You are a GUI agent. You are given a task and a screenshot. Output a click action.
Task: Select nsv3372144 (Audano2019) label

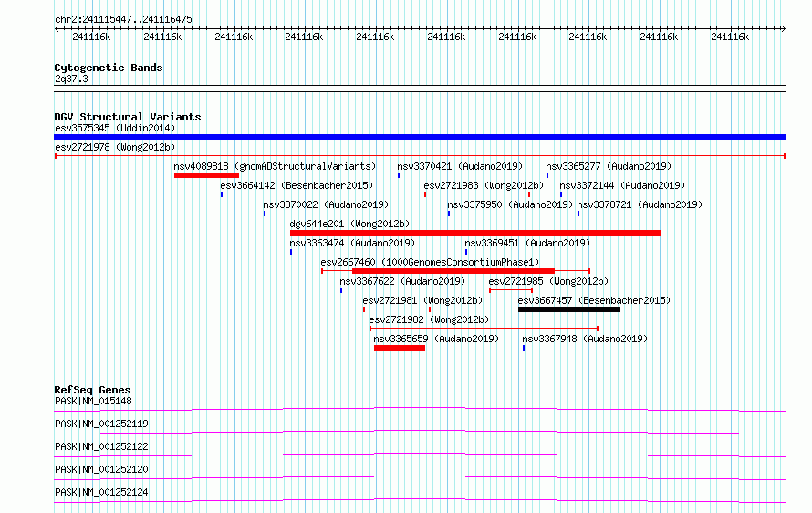tap(622, 185)
